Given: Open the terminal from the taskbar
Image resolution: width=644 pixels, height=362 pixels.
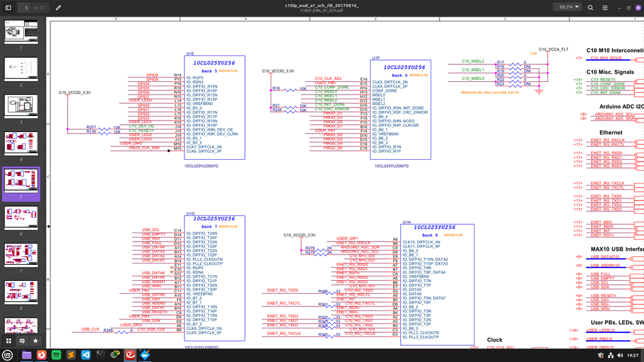Looking at the screenshot, I should click(101, 355).
